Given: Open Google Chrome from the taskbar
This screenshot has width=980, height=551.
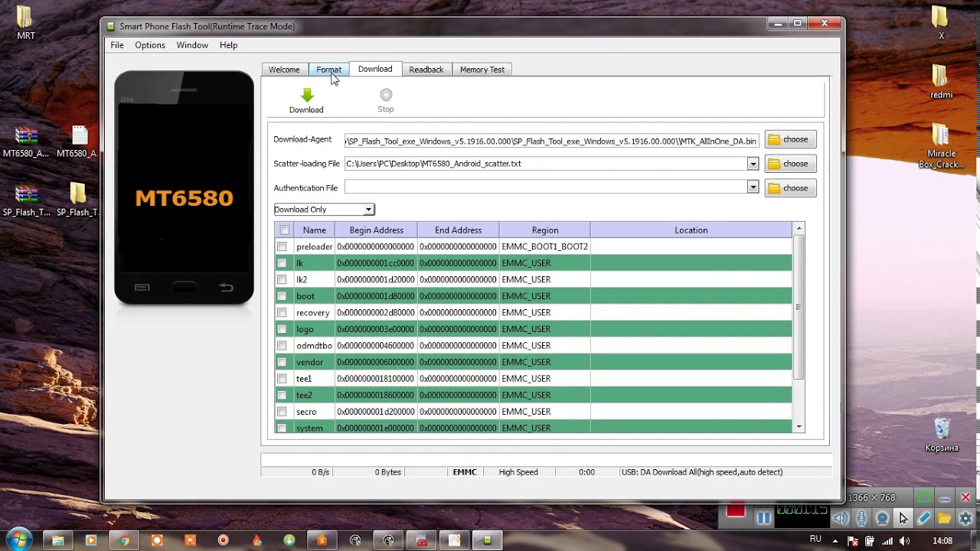Looking at the screenshot, I should [x=124, y=540].
